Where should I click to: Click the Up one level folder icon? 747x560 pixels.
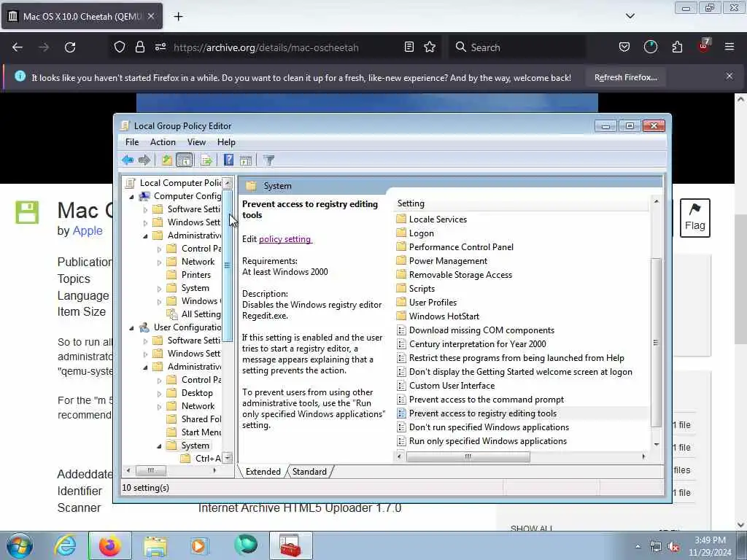166,160
